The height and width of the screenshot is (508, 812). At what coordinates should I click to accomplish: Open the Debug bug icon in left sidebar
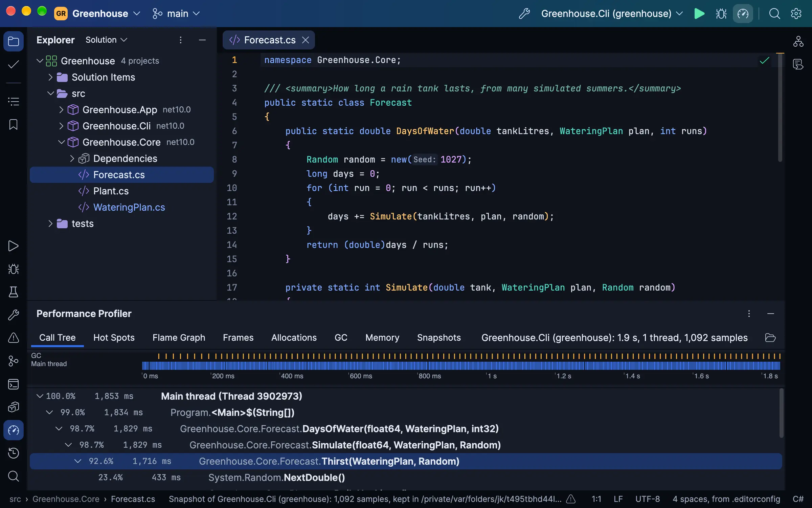(x=14, y=269)
